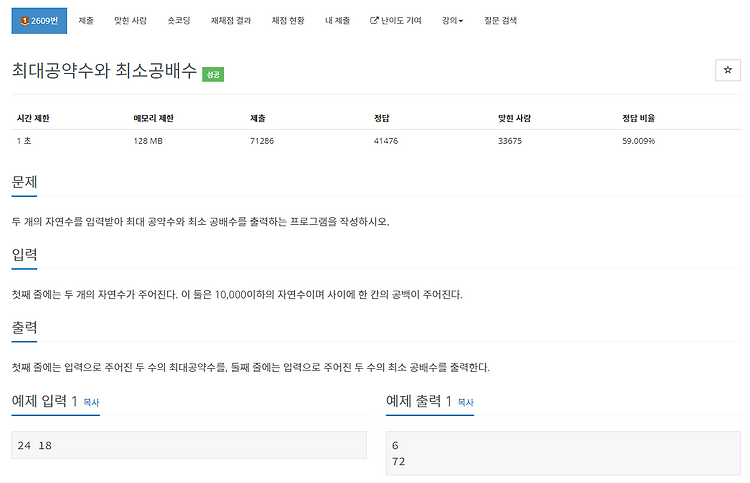Click the 맞힌 사람 column header in table
750x483 pixels.
[514, 118]
